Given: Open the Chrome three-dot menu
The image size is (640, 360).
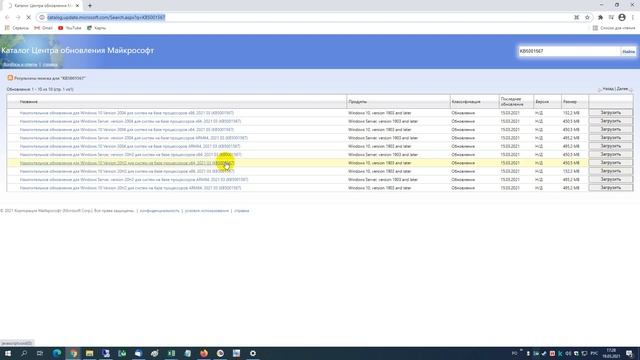Looking at the screenshot, I should (633, 18).
